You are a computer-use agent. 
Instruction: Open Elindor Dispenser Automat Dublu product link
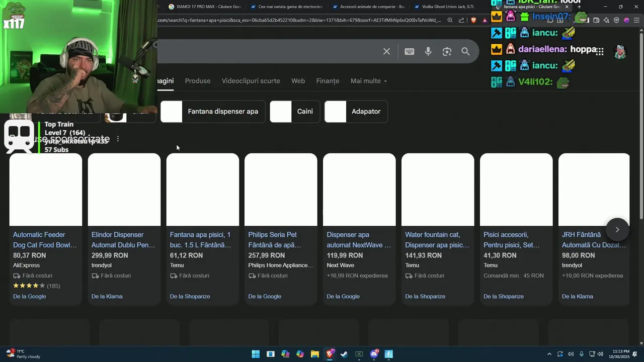123,240
